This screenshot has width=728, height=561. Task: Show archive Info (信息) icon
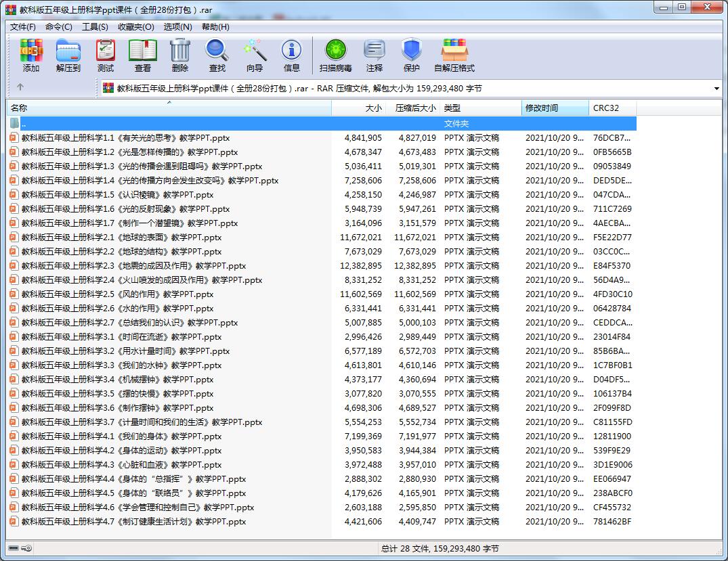tap(292, 50)
